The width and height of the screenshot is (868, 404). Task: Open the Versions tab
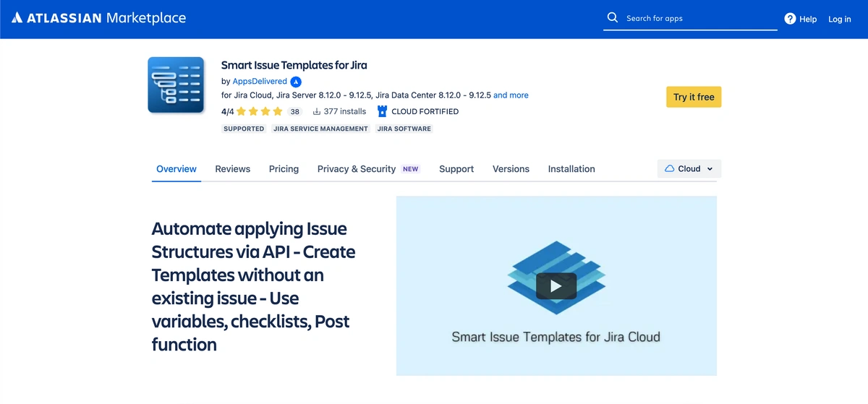click(x=511, y=169)
